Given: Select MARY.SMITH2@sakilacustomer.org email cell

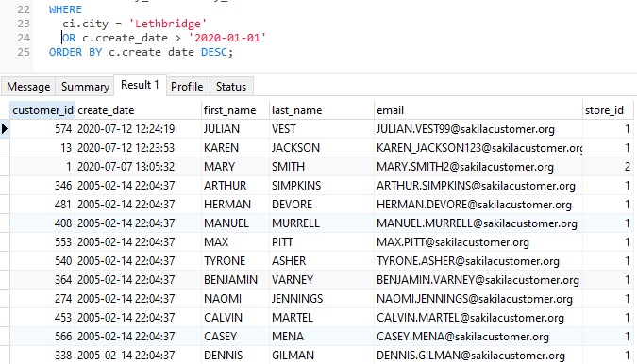Looking at the screenshot, I should point(478,167).
